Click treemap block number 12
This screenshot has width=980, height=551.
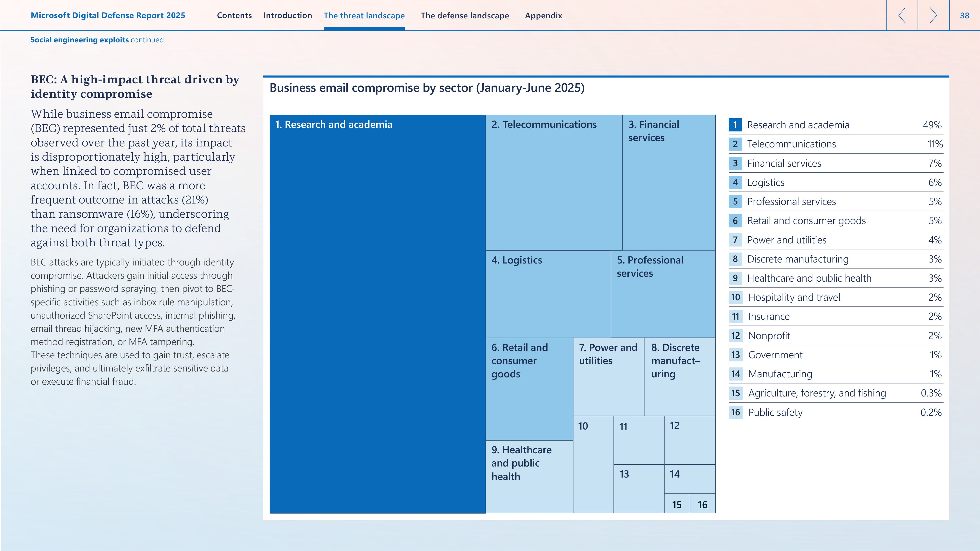tap(690, 440)
